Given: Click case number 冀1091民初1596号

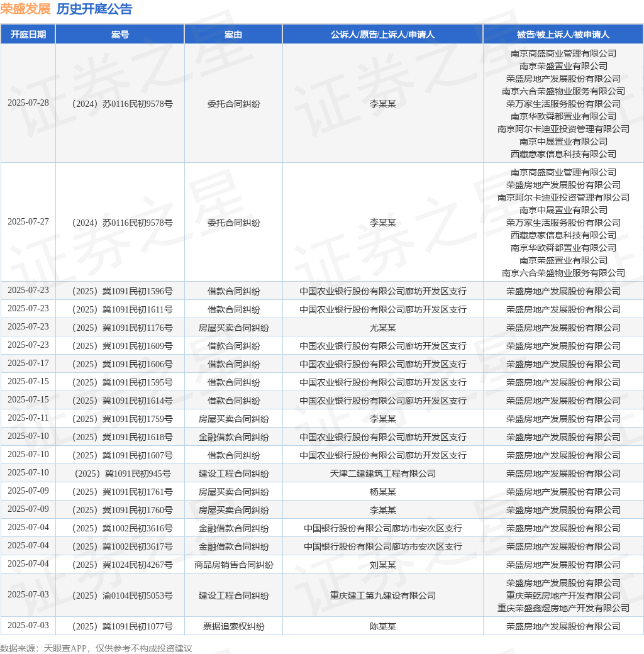Looking at the screenshot, I should [123, 291].
